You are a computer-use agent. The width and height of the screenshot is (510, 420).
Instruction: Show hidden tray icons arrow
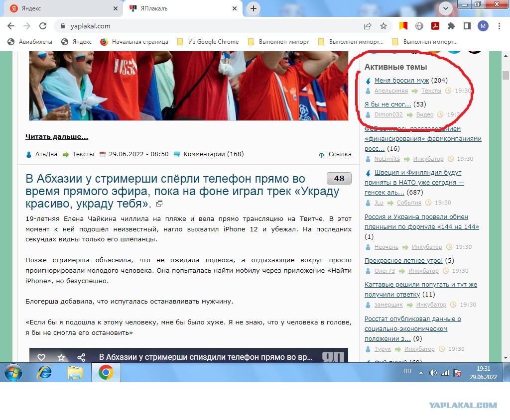point(421,373)
